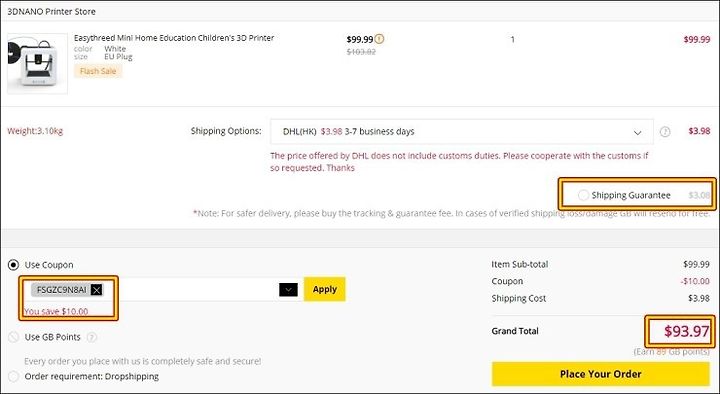Click the 3DNANO Printer Store name
The width and height of the screenshot is (720, 394).
pyautogui.click(x=51, y=11)
